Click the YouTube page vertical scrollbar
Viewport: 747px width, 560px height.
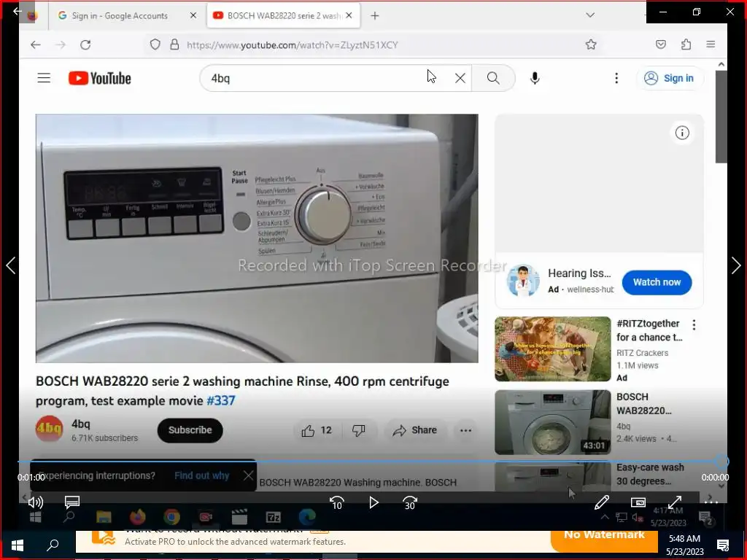pos(721,116)
